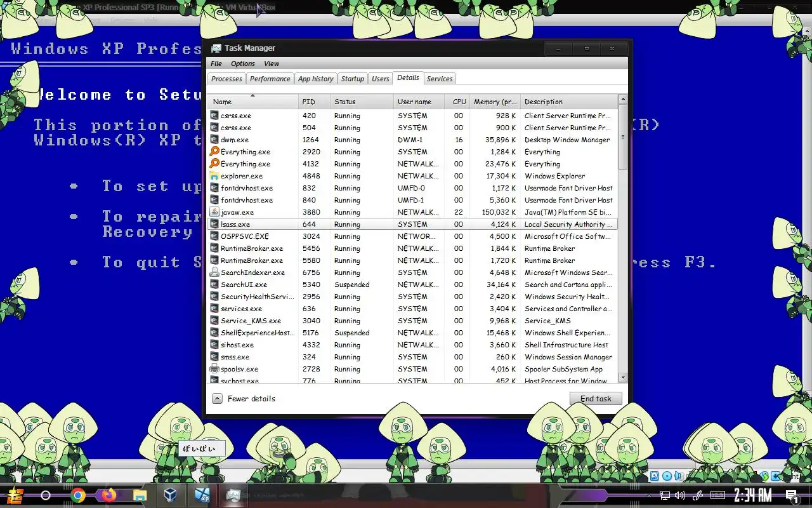The image size is (812, 508).
Task: Select the OSPPSVC.EXE process icon
Action: pyautogui.click(x=214, y=236)
